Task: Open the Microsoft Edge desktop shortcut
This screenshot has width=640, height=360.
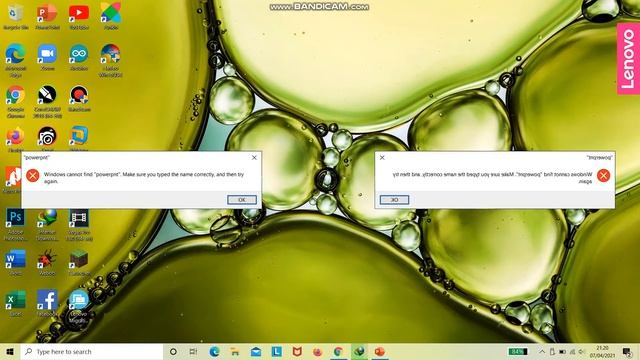Action: click(x=16, y=59)
